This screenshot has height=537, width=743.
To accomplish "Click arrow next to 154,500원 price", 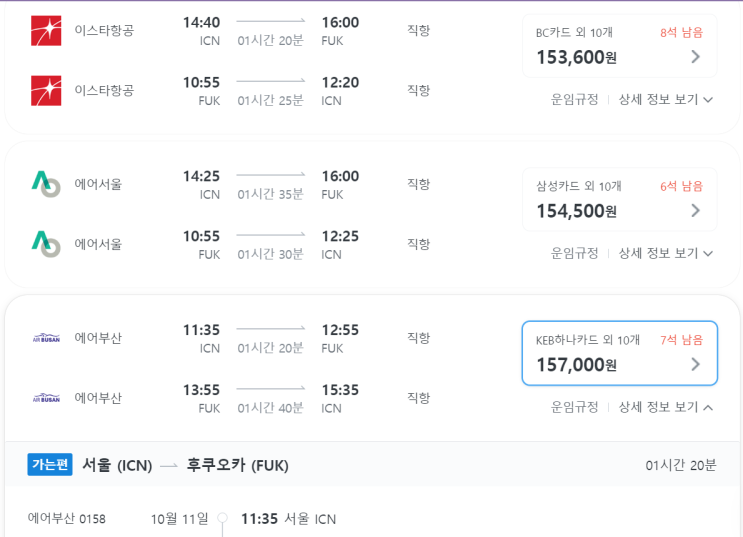I will pos(696,211).
